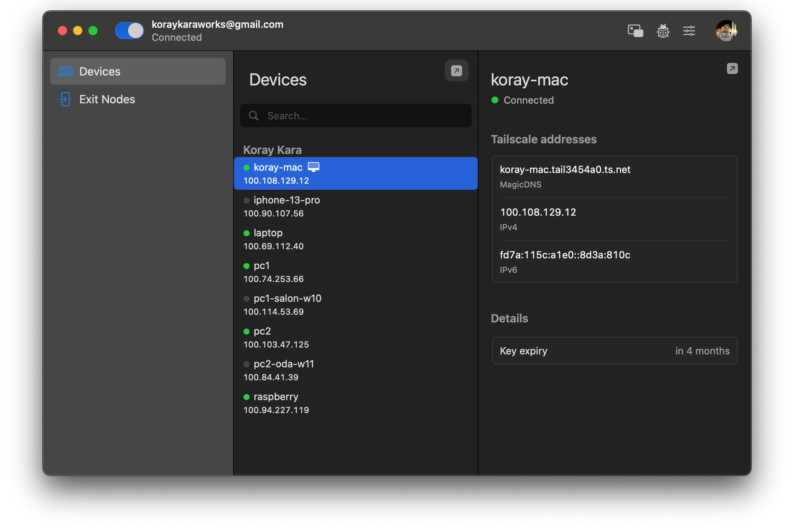Click the MagicDNS address koray-mac.tail3454a0.ts.net
794x532 pixels.
coord(565,170)
